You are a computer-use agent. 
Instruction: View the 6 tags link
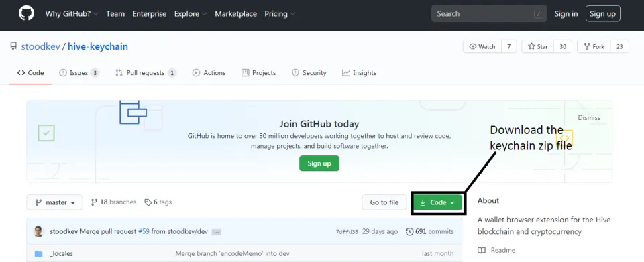158,202
